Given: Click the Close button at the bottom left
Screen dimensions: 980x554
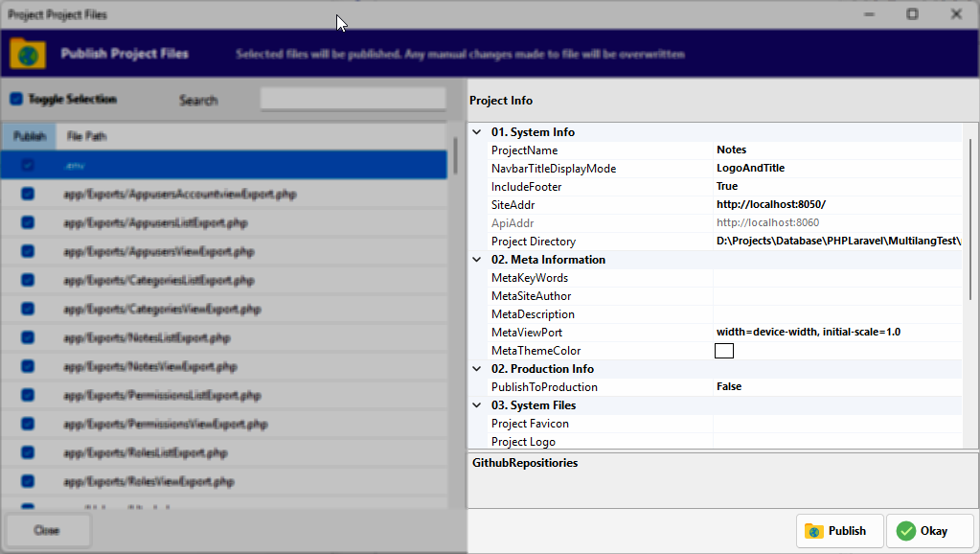Looking at the screenshot, I should [47, 530].
